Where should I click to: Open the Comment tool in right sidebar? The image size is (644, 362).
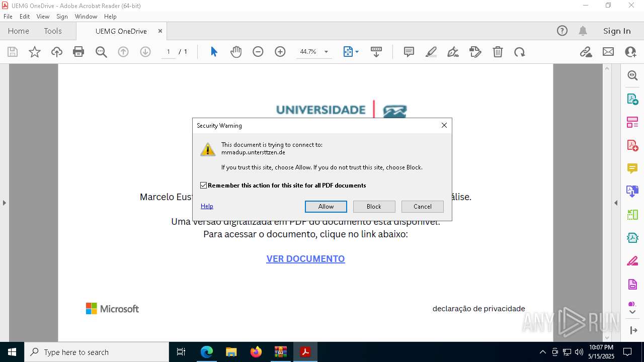(632, 168)
